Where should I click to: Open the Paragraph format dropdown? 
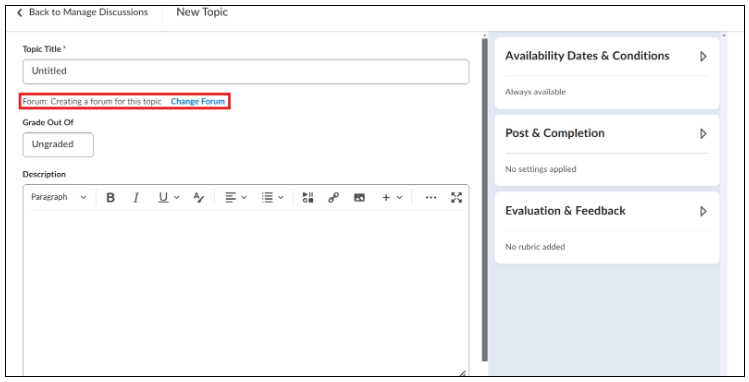click(x=59, y=197)
